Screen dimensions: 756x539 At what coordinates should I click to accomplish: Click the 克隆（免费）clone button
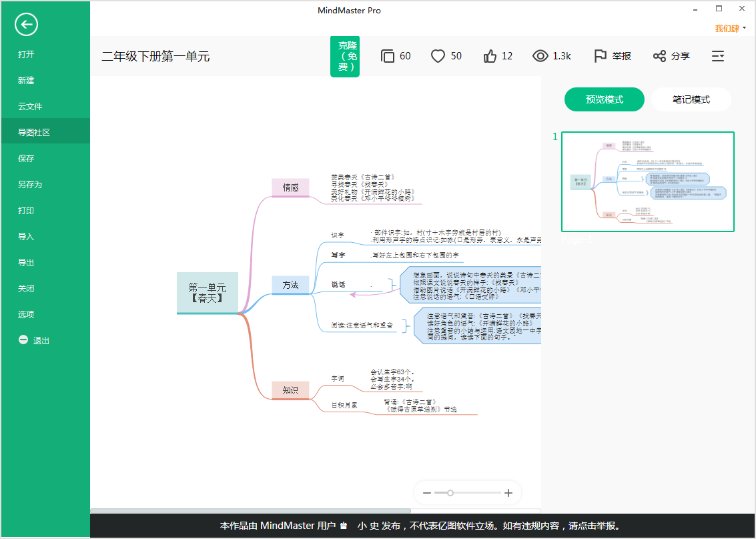pos(345,56)
